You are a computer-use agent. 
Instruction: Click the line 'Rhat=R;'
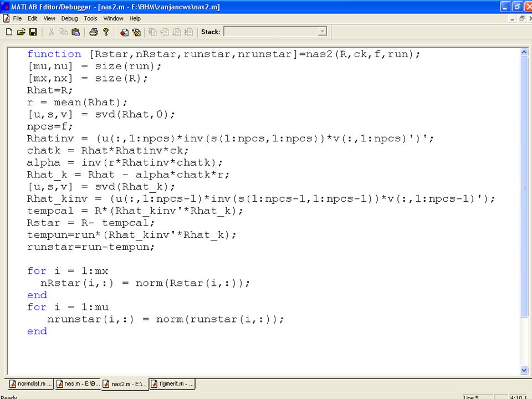pyautogui.click(x=50, y=90)
